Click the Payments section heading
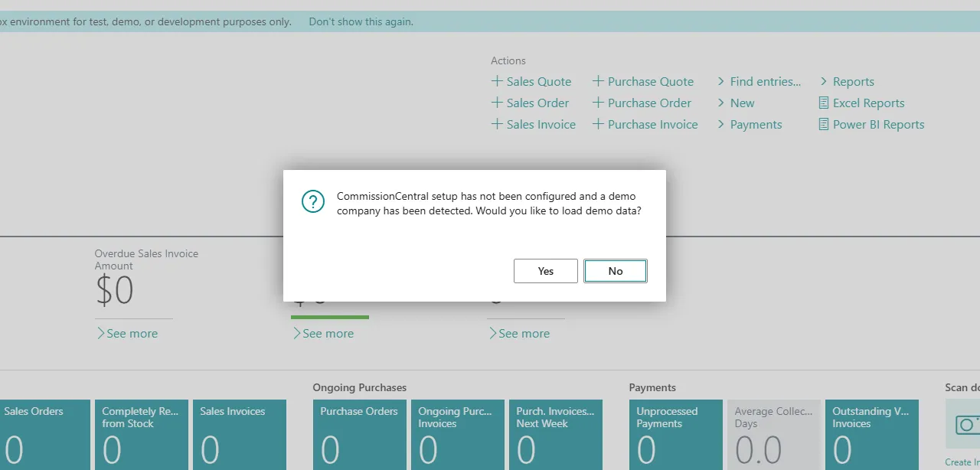Image resolution: width=980 pixels, height=470 pixels. coord(652,387)
